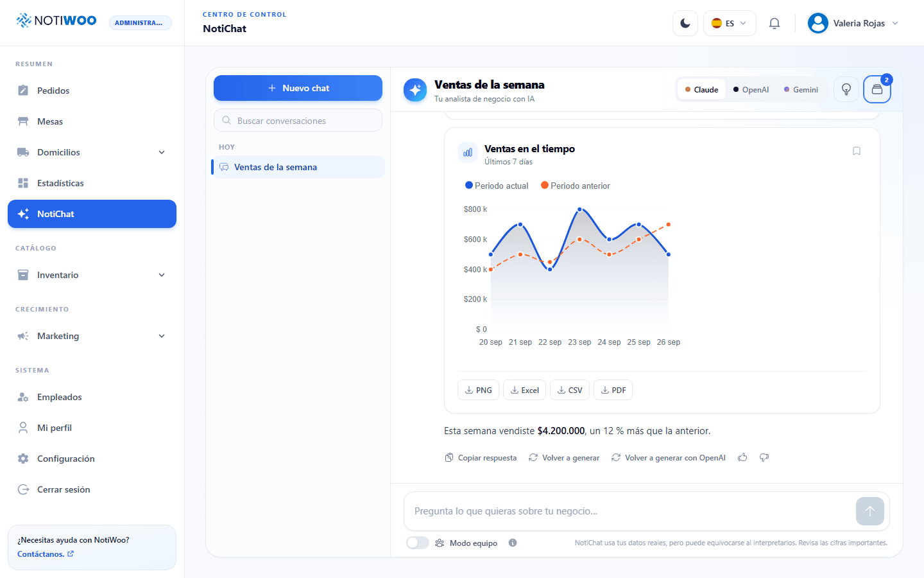924x578 pixels.
Task: Click the lightbulb suggestions icon
Action: tap(846, 89)
